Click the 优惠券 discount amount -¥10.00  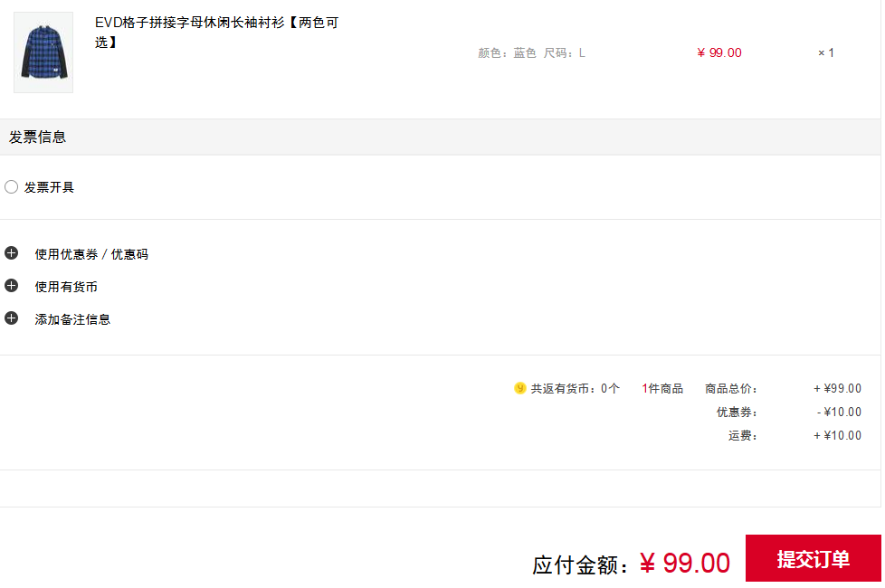pyautogui.click(x=839, y=413)
